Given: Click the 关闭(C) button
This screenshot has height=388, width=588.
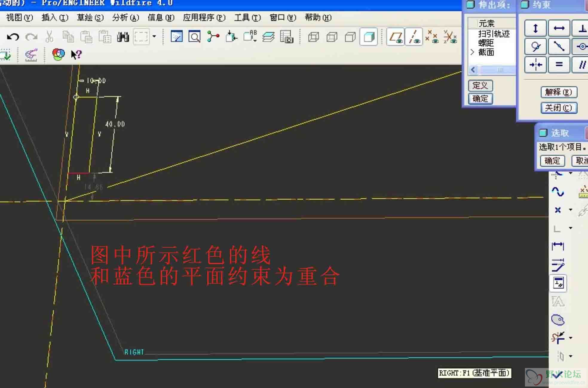Looking at the screenshot, I should coord(559,108).
